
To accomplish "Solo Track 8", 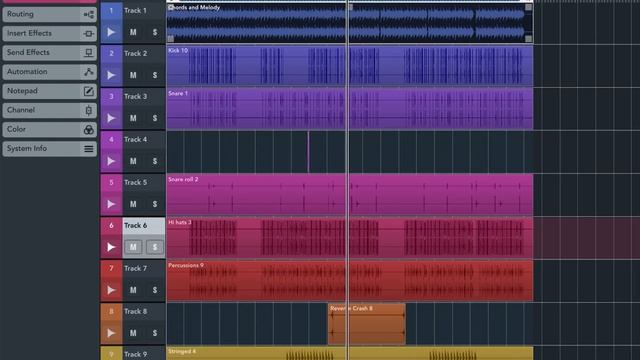I will [155, 333].
